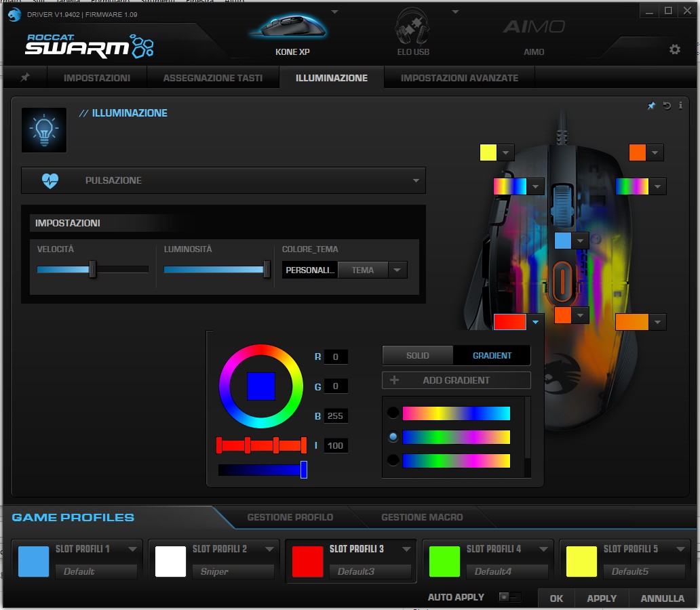Switch to the IMPOSTAZIONI tab
The image size is (700, 610).
pos(97,78)
